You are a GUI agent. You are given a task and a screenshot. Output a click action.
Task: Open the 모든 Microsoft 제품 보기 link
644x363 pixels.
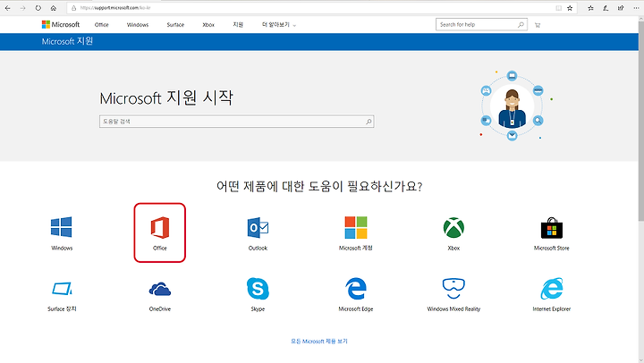point(319,342)
